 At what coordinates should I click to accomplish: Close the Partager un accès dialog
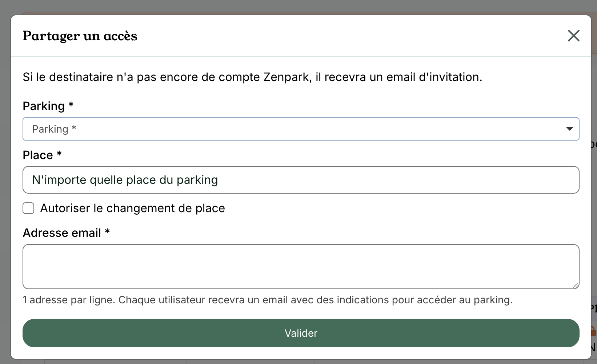click(573, 36)
